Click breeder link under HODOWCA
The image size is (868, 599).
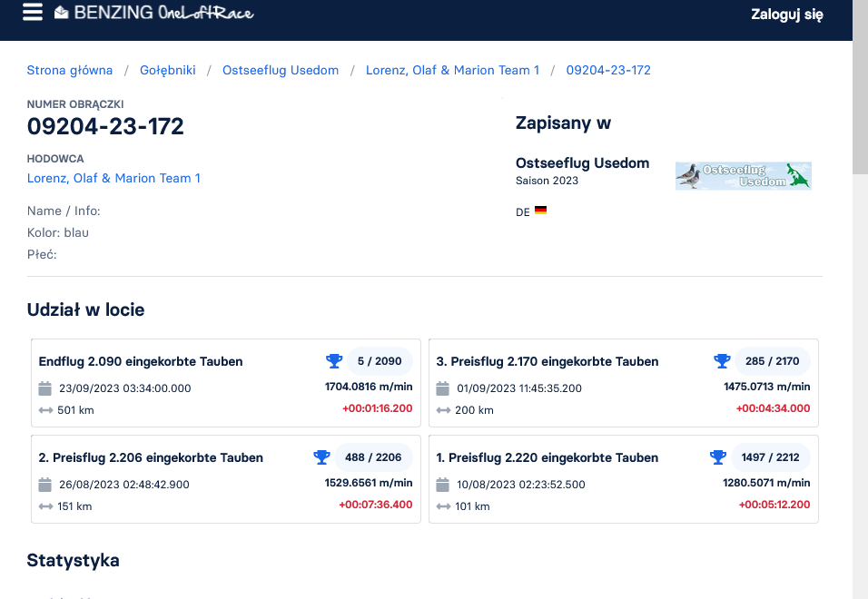coord(113,178)
